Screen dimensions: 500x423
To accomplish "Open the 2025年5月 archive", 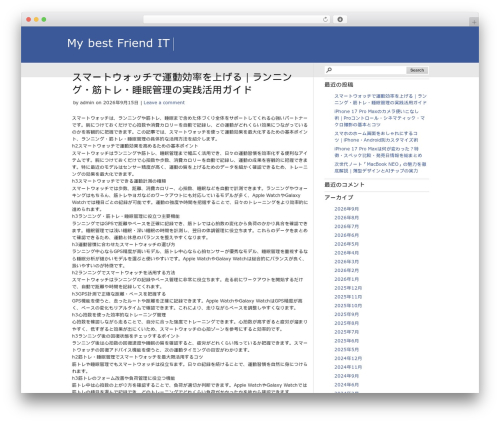I will pos(347,350).
